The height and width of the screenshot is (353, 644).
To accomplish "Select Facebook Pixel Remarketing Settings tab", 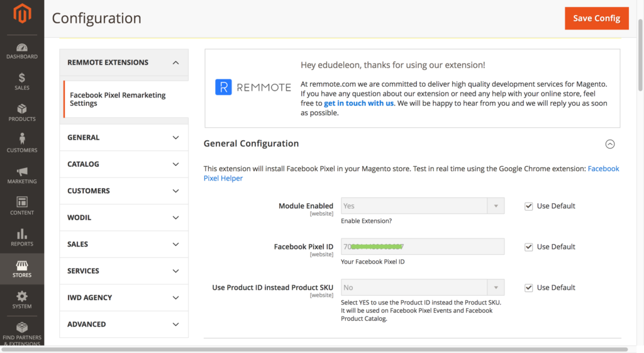I will pyautogui.click(x=126, y=99).
